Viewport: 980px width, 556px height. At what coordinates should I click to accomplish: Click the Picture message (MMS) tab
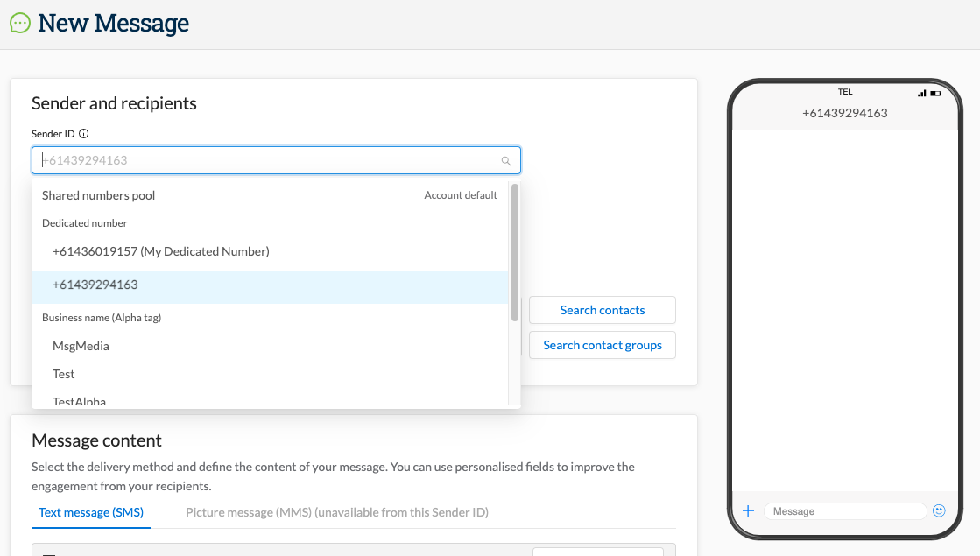(x=337, y=511)
